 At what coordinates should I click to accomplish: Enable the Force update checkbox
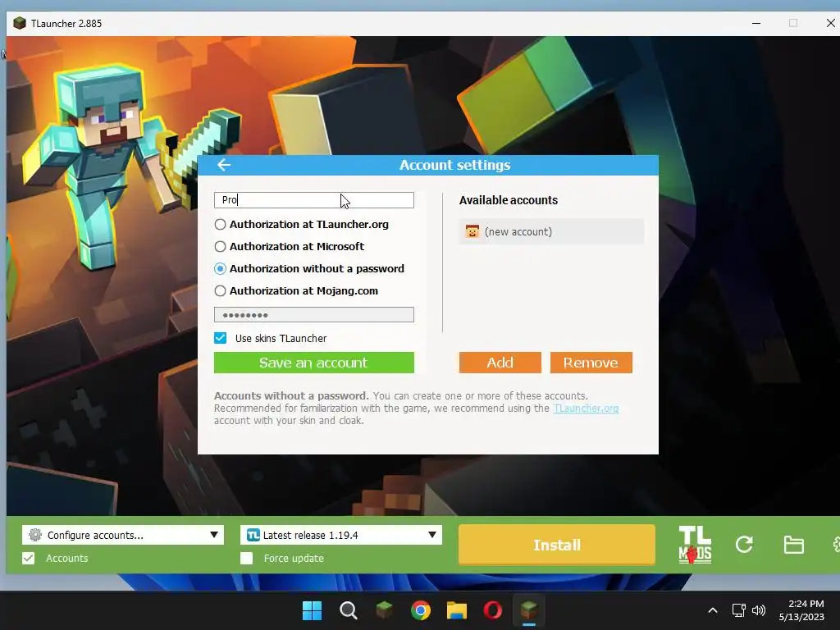click(x=246, y=558)
